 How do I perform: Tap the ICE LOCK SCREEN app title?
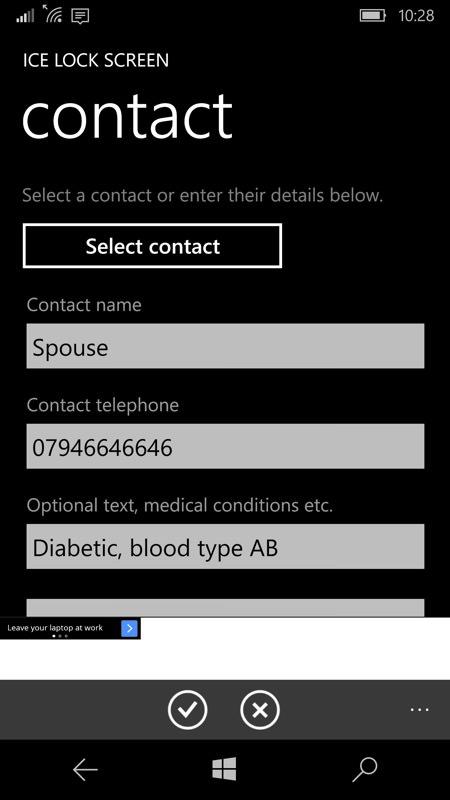pos(96,61)
